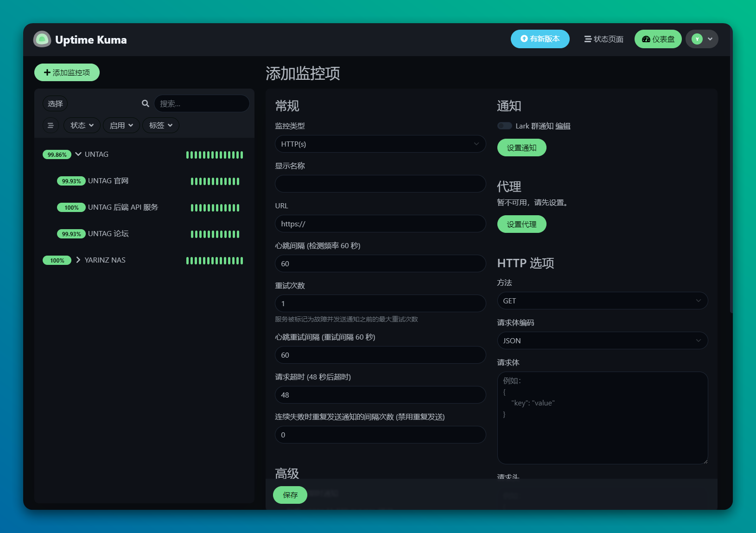
Task: Open the 标签 filter dropdown
Action: [161, 125]
